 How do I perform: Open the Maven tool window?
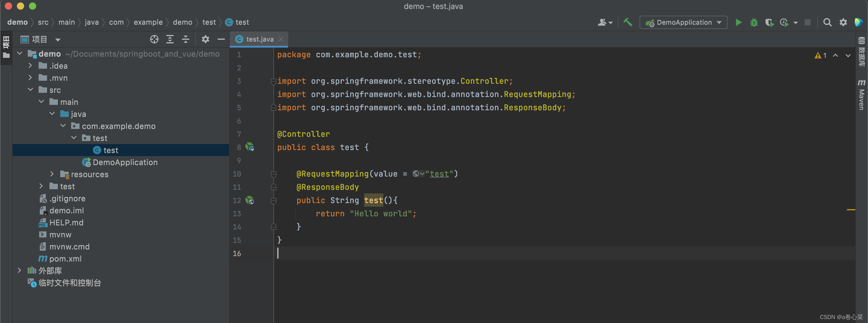click(x=861, y=94)
